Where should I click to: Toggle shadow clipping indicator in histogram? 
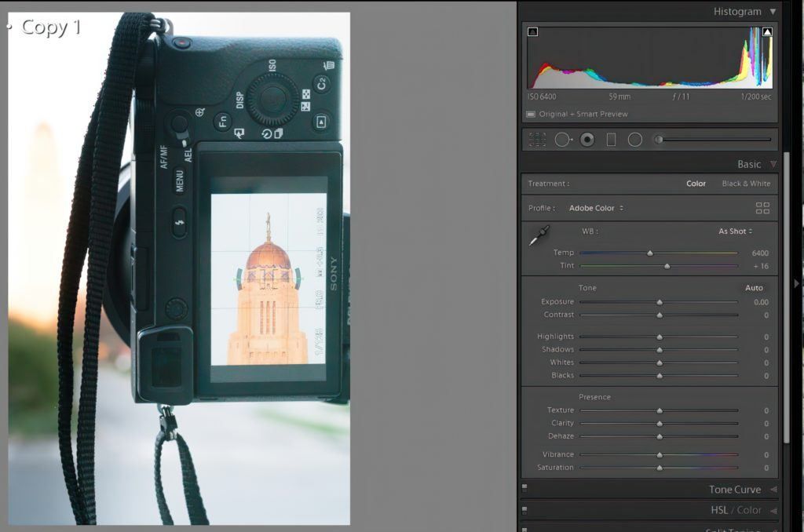coord(533,31)
